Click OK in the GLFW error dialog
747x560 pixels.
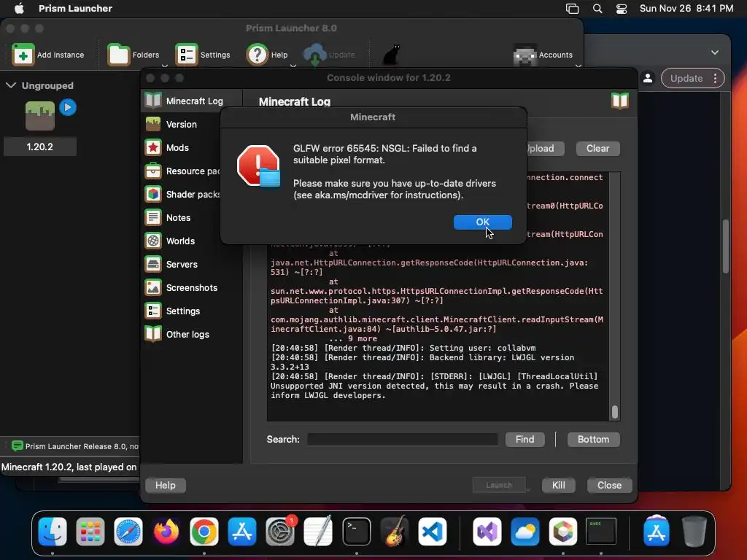(x=483, y=222)
